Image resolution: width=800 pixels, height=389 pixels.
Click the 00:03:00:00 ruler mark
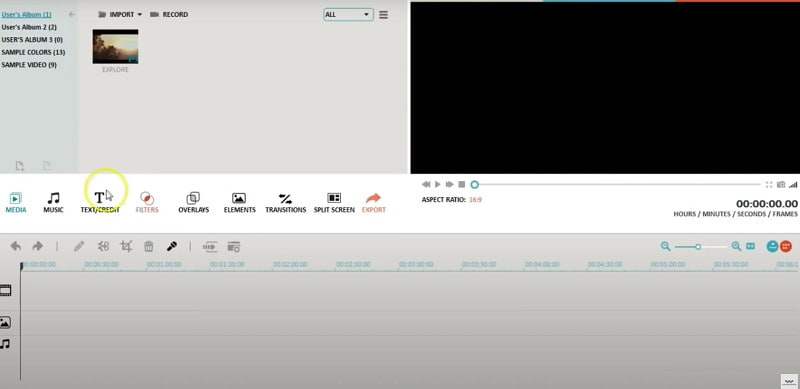pyautogui.click(x=416, y=264)
